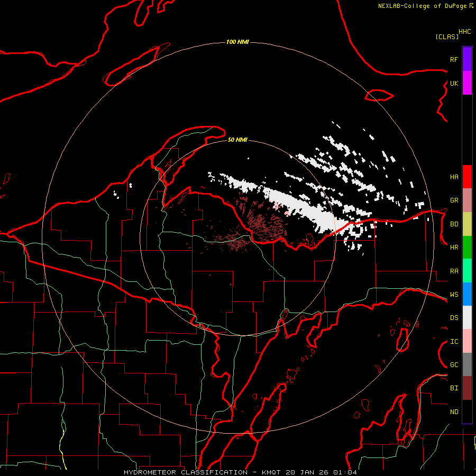Click the BD legend label
This screenshot has height=476, width=476.
pyautogui.click(x=454, y=224)
